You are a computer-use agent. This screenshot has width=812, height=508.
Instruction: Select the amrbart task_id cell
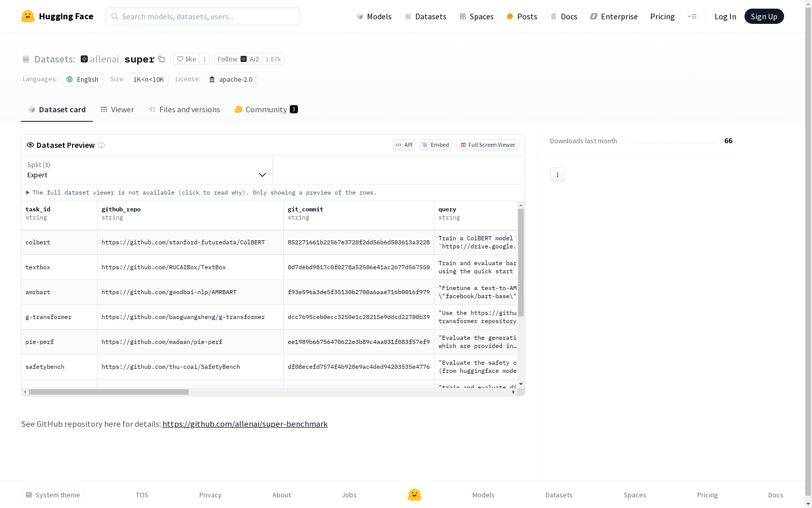coord(59,292)
